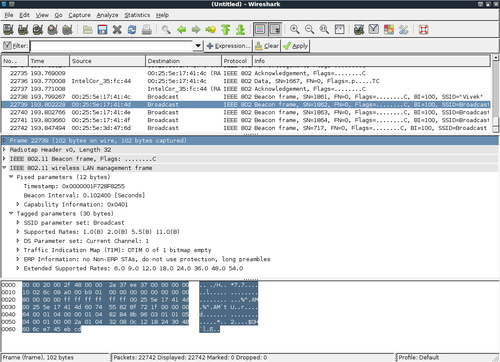Image resolution: width=500 pixels, height=362 pixels.
Task: Zoom out on packet text
Action: [310, 30]
